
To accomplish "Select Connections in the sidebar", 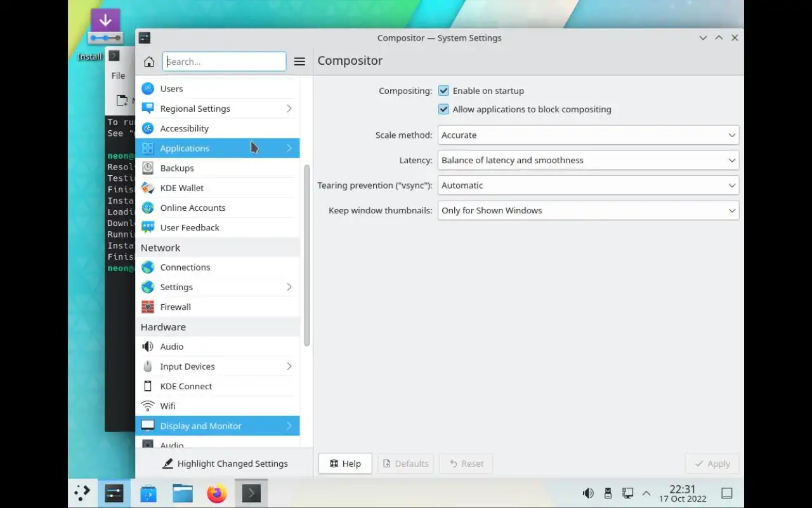I will coord(217,267).
